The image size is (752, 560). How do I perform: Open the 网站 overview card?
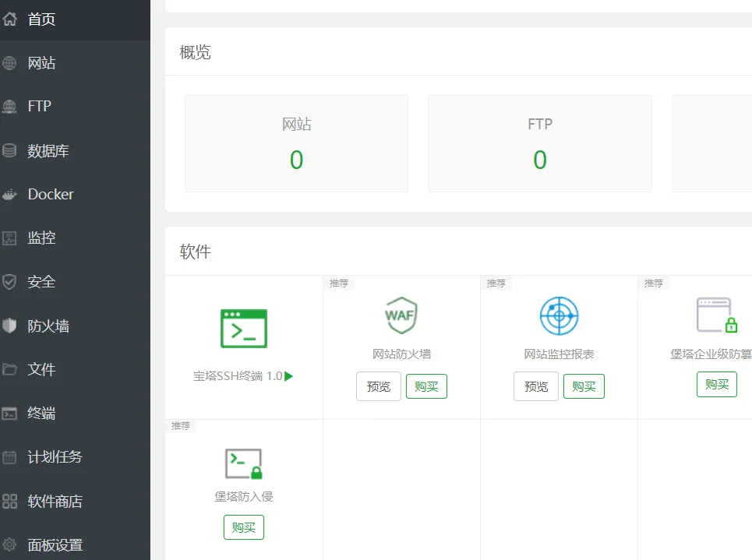296,143
